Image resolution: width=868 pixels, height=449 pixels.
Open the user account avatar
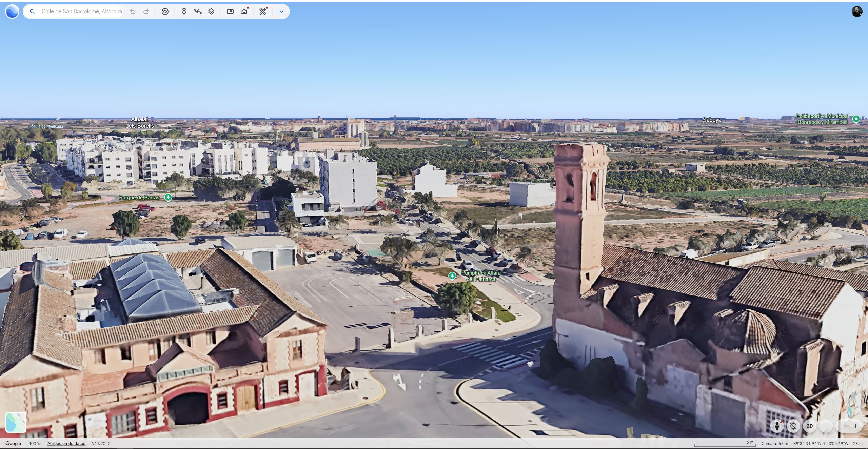coord(857,12)
